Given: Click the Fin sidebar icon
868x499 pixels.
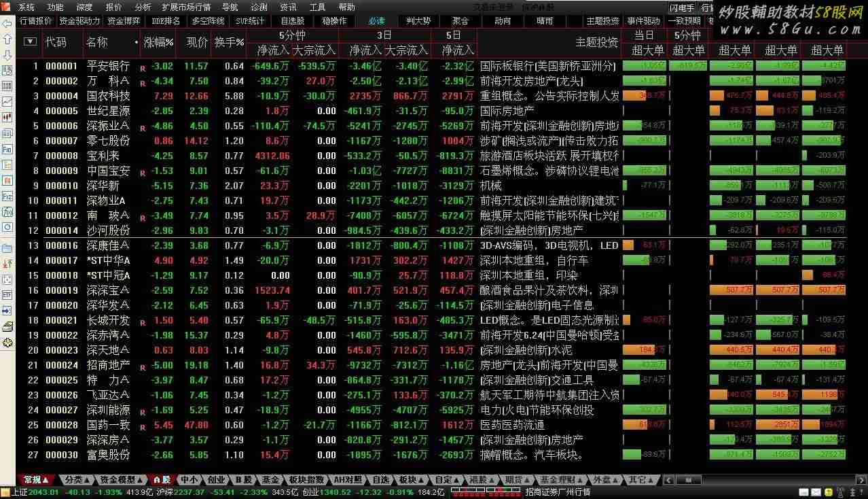Looking at the screenshot, I should pyautogui.click(x=7, y=196).
